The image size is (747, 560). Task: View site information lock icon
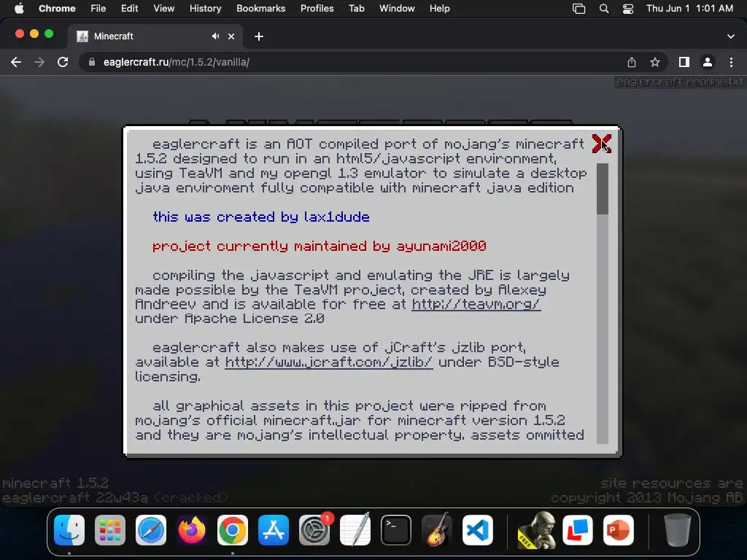[91, 62]
